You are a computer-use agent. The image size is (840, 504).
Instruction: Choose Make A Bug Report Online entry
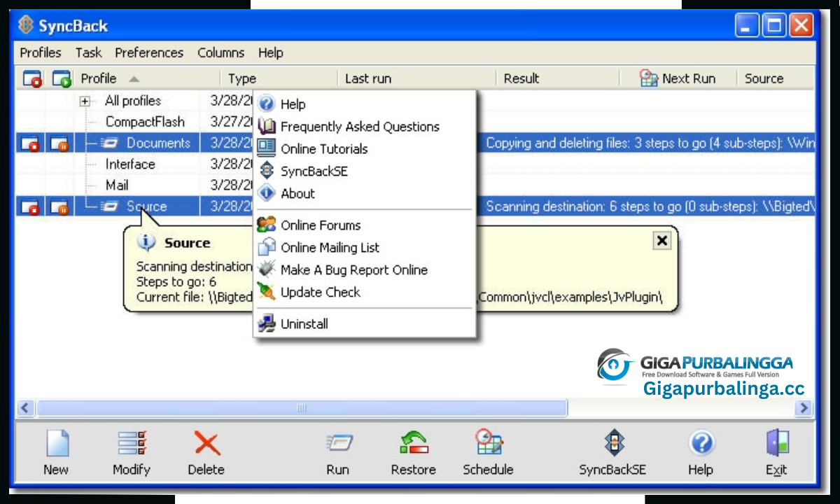[365, 270]
